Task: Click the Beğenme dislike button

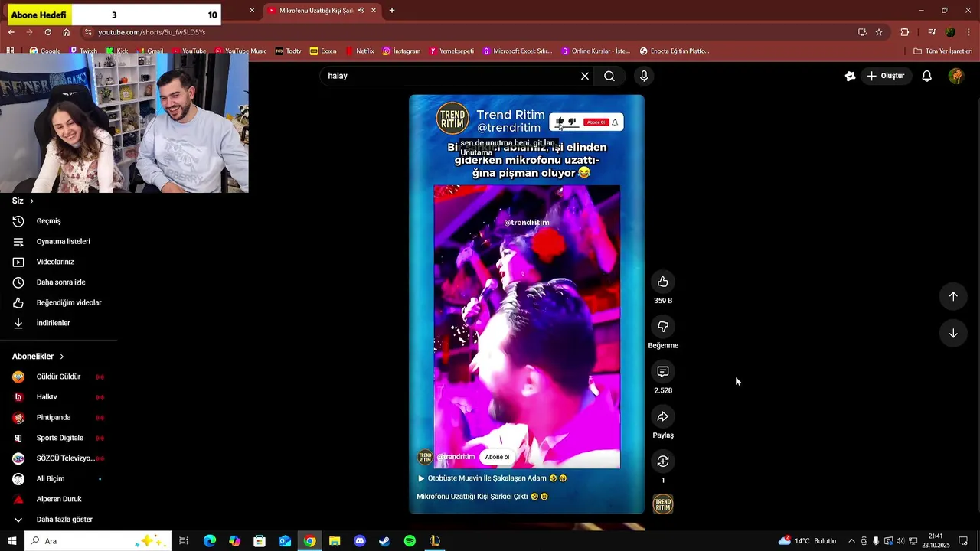Action: coord(663,327)
